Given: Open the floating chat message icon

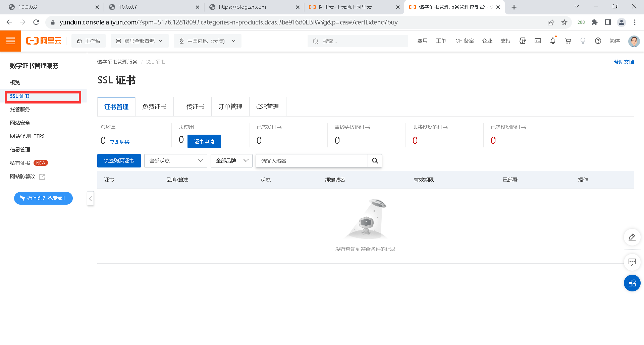Looking at the screenshot, I should click(632, 262).
